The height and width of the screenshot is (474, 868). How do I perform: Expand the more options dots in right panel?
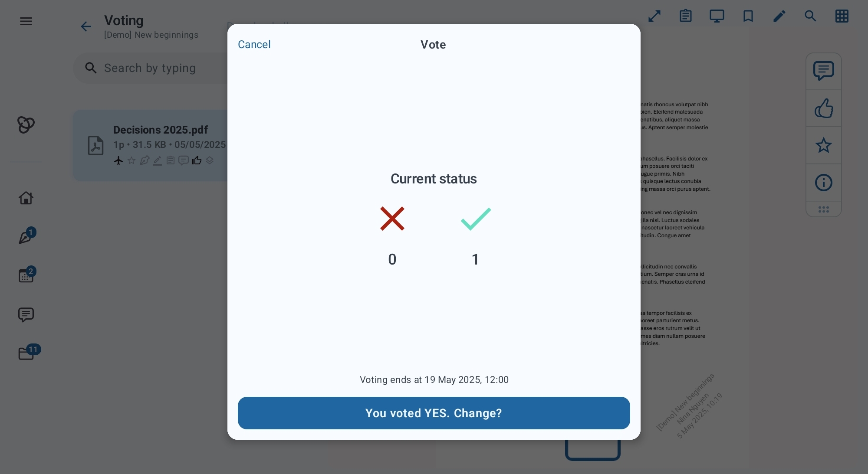[x=823, y=209]
